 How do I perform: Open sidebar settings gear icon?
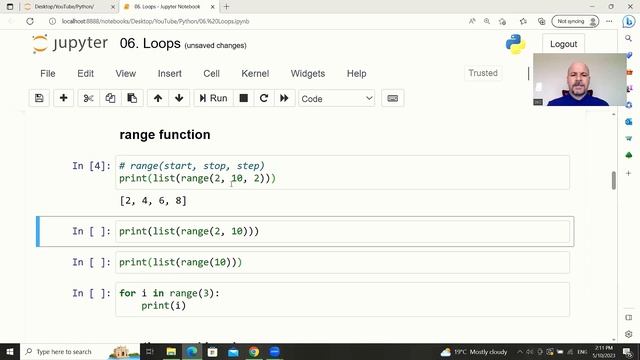point(629,334)
